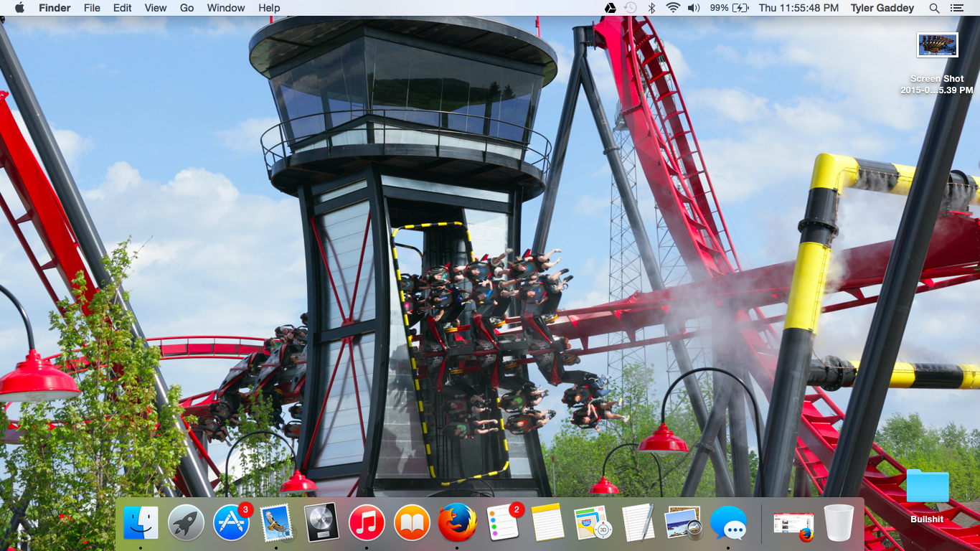Open Launchpad from the dock
The image size is (980, 551).
tap(186, 522)
